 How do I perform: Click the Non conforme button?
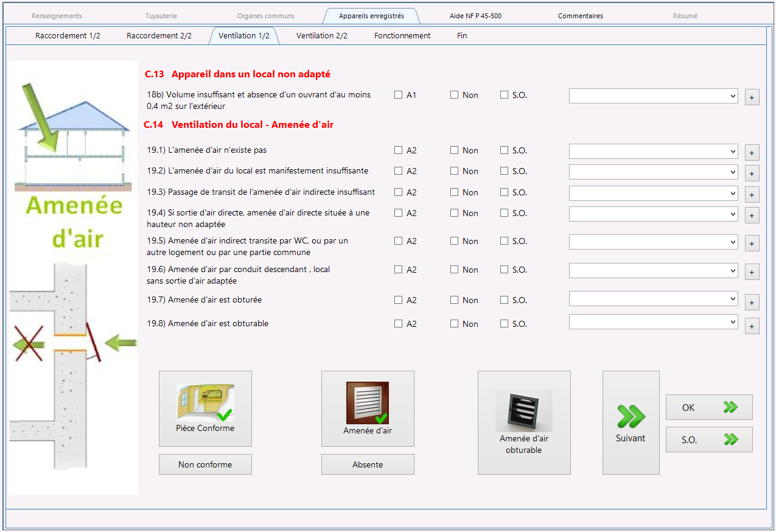click(x=205, y=464)
